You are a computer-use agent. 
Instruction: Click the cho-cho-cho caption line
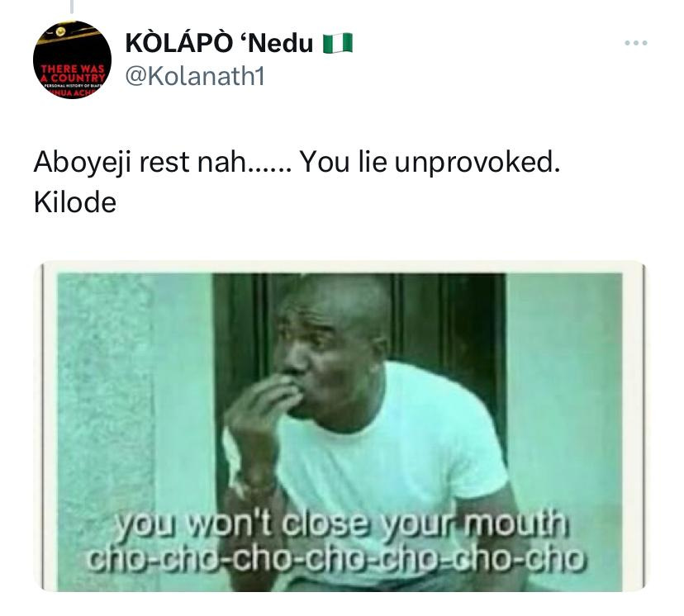tap(335, 559)
